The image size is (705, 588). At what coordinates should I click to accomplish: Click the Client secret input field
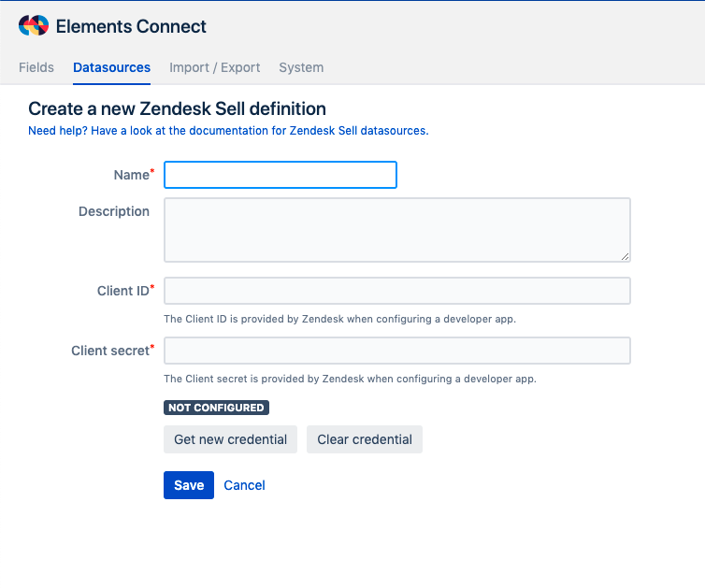396,351
